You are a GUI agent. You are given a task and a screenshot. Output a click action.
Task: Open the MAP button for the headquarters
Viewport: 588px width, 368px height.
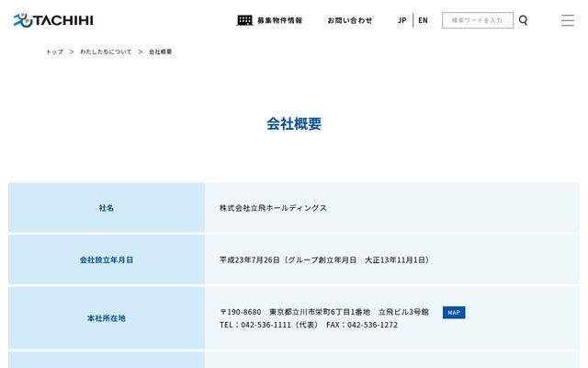pyautogui.click(x=454, y=313)
